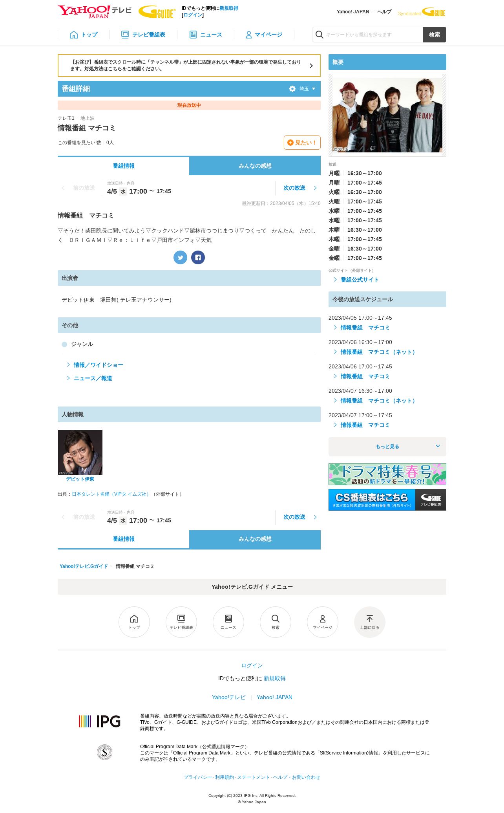Select the upper 番組情報 tab

(x=123, y=166)
